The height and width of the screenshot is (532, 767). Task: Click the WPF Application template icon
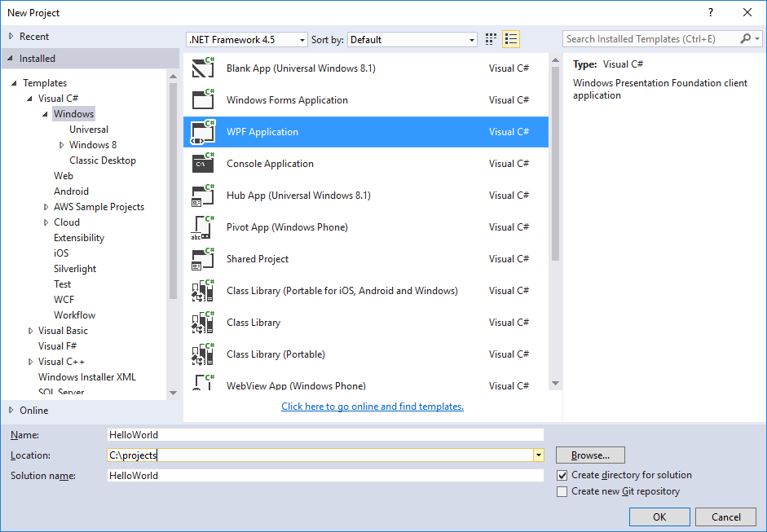coord(203,131)
